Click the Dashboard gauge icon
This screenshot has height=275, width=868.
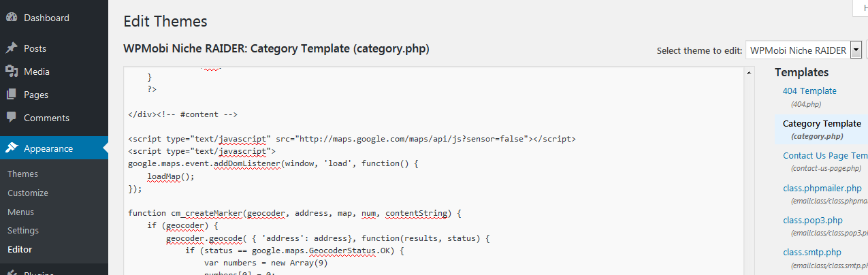pos(11,18)
